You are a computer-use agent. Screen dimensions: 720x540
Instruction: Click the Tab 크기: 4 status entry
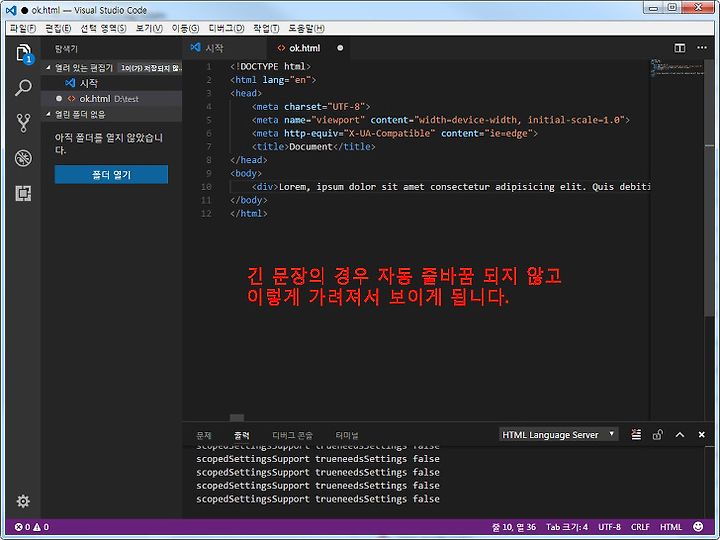click(567, 527)
